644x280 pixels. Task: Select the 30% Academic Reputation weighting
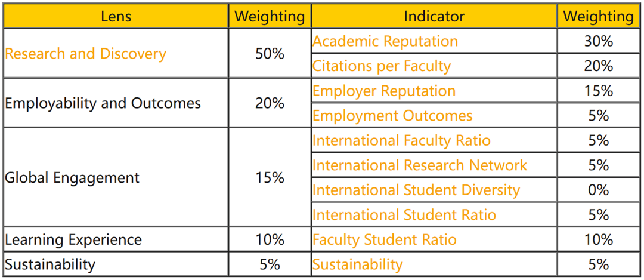pos(599,41)
